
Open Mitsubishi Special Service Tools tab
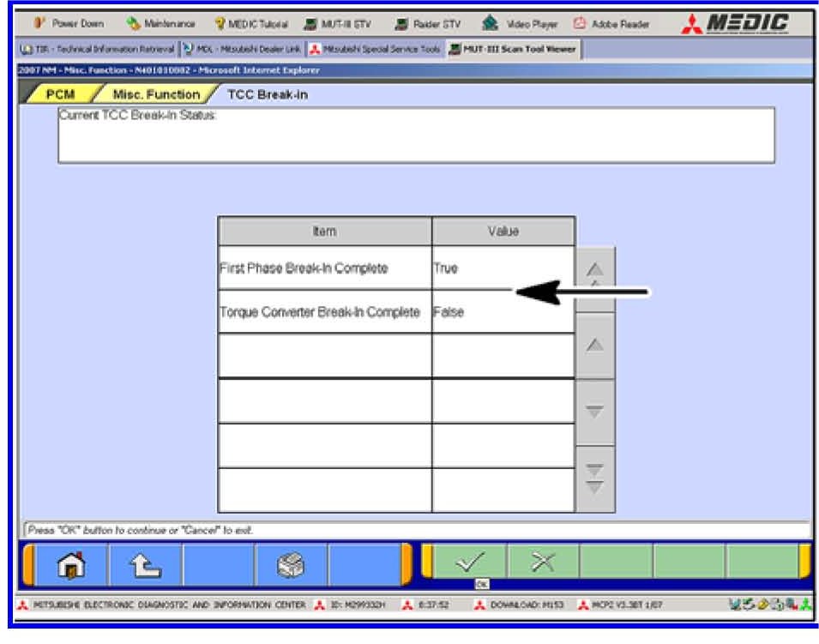point(376,50)
